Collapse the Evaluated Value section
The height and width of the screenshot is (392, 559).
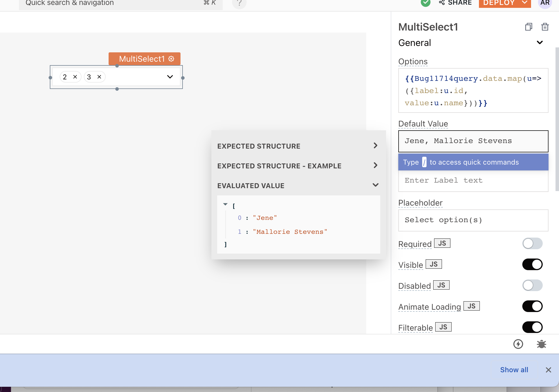376,185
